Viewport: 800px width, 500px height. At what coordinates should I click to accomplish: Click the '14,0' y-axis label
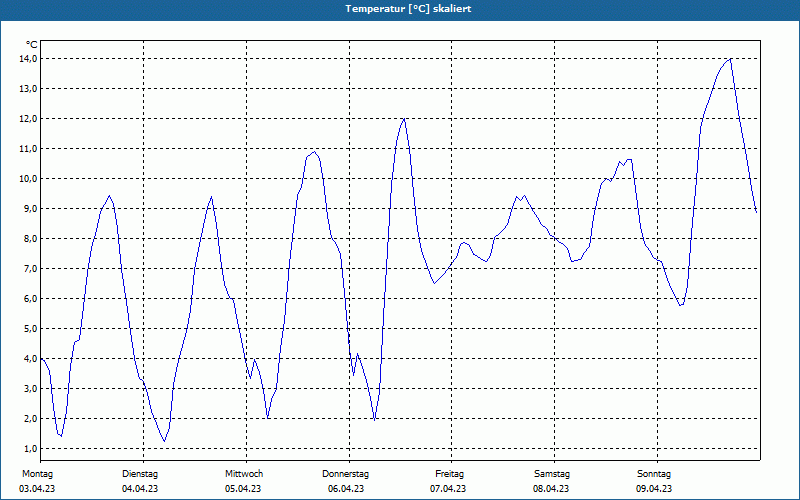[x=29, y=59]
